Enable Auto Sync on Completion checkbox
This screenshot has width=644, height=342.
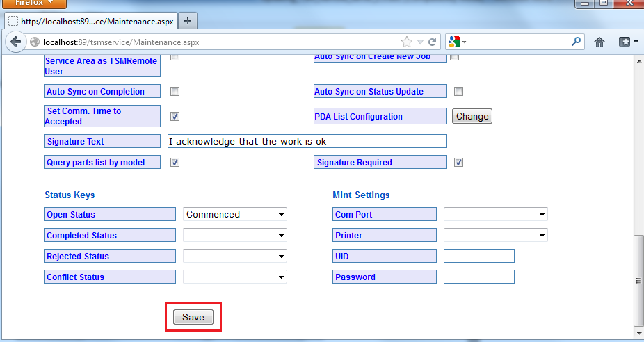[175, 91]
